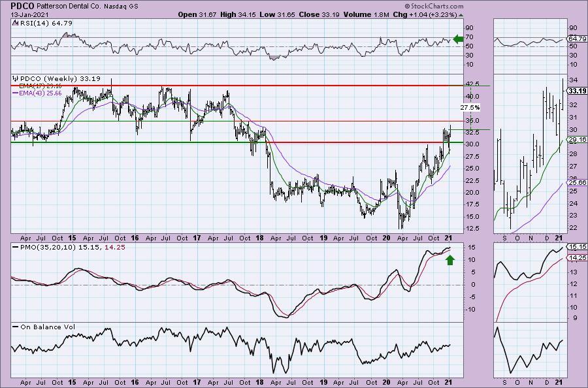Click the Close 33.19 header value
Viewport: 588px width, 388px height.
[319, 15]
